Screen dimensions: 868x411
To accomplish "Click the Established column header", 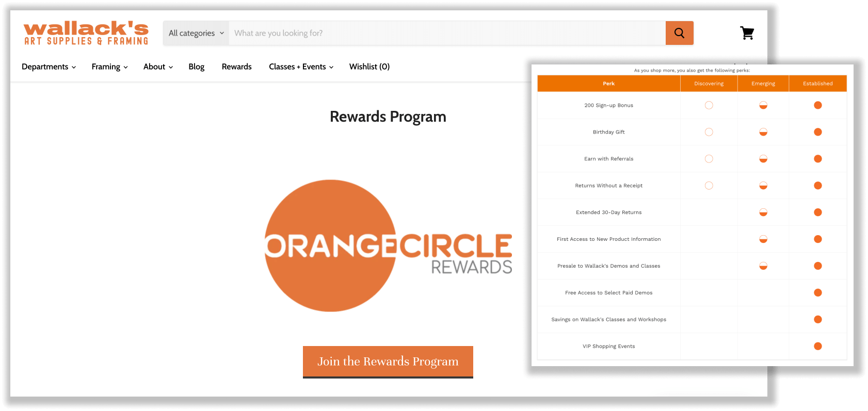I will click(x=818, y=84).
